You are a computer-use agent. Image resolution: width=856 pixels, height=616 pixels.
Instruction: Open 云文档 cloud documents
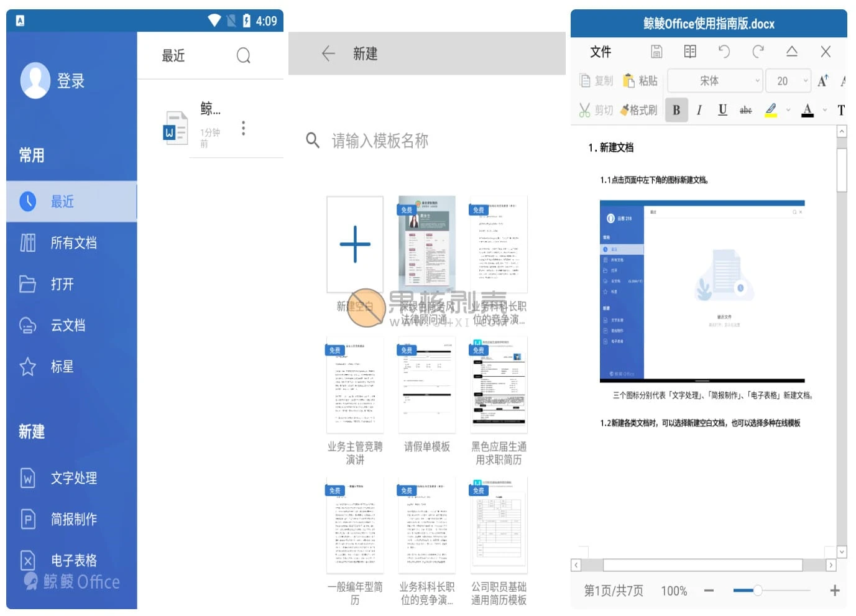click(x=71, y=325)
